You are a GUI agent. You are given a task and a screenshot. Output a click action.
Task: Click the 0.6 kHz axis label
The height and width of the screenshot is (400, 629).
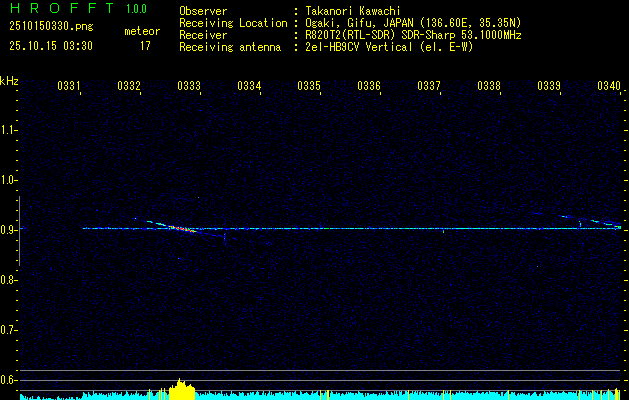tap(7, 380)
